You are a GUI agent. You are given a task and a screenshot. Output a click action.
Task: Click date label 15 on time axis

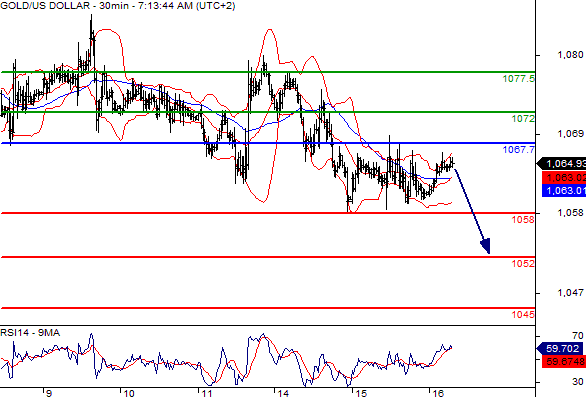tap(361, 393)
